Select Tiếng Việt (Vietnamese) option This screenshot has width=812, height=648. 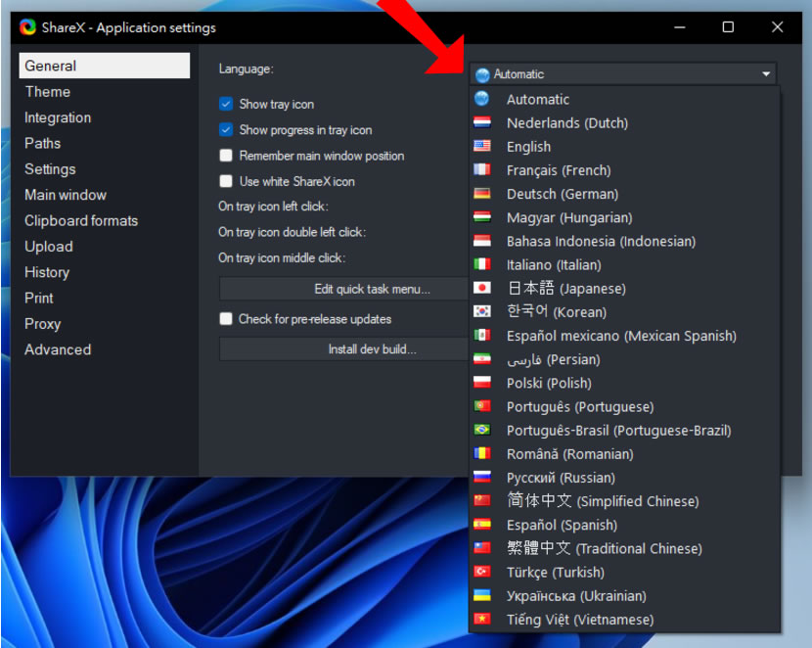pos(624,619)
